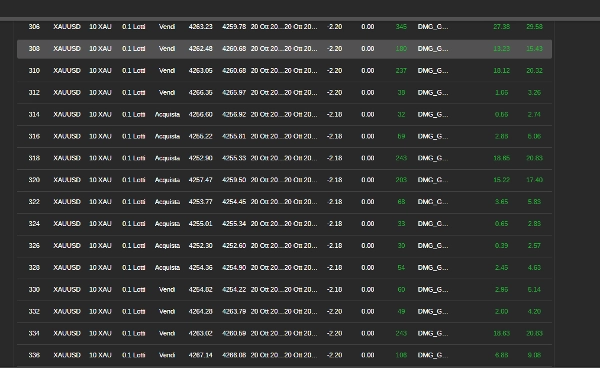Click entry price 4255.01 in row 324
Screen dimensions: 600x368
[201, 224]
